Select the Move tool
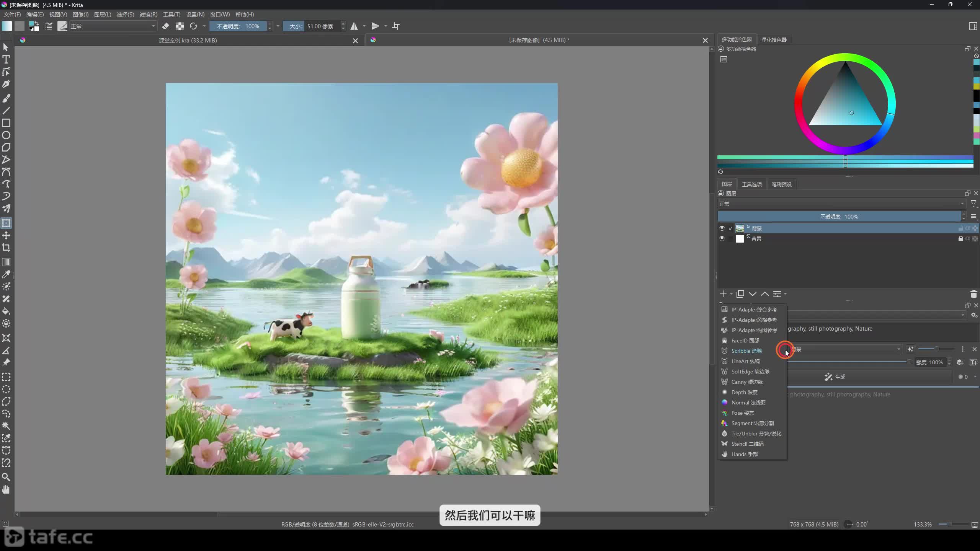980x551 pixels. point(6,235)
